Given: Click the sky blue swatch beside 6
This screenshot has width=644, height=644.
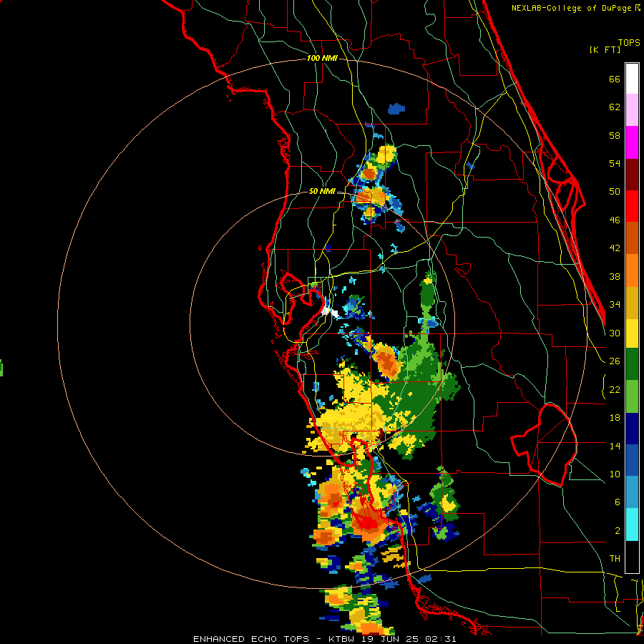Looking at the screenshot, I should 632,492.
